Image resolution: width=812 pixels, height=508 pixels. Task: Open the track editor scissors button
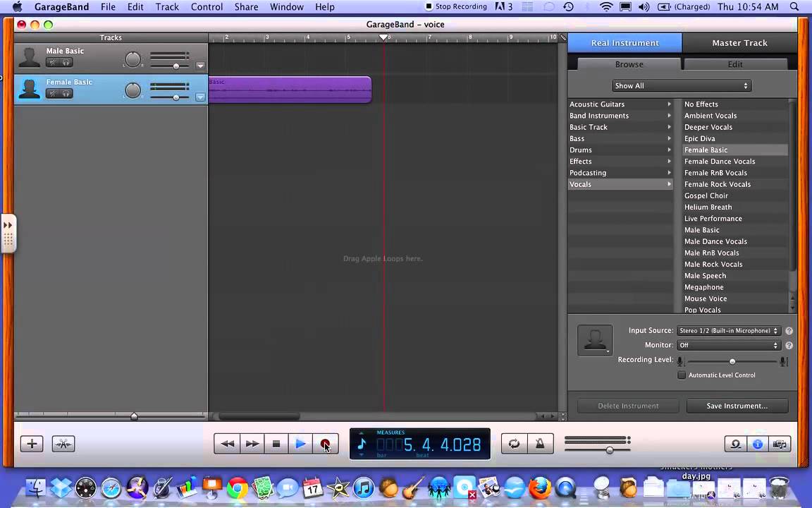tap(63, 444)
